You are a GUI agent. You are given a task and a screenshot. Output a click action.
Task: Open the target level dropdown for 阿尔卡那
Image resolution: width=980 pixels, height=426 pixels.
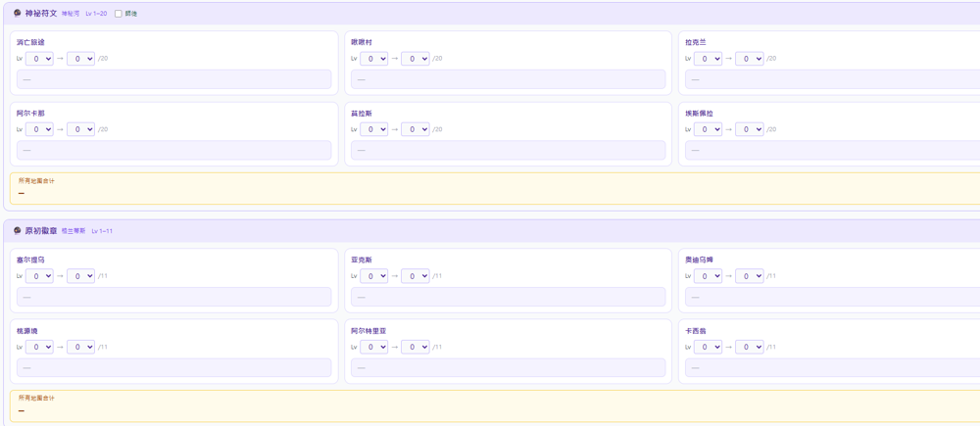click(80, 129)
